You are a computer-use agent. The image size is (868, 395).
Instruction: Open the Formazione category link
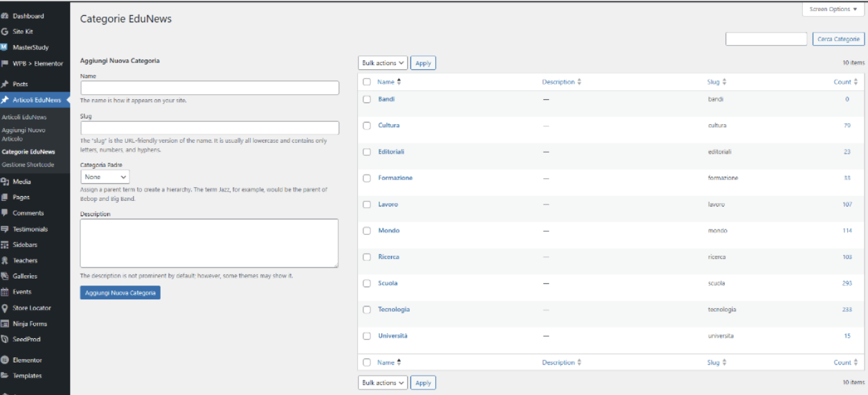pos(395,178)
